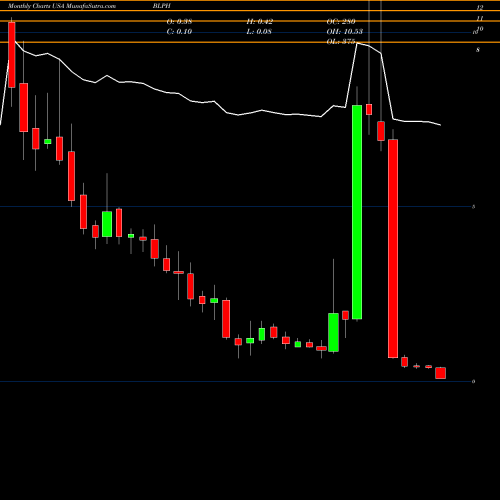
Task: Click the 'L: 0.08' low price value
Action: coord(259,32)
